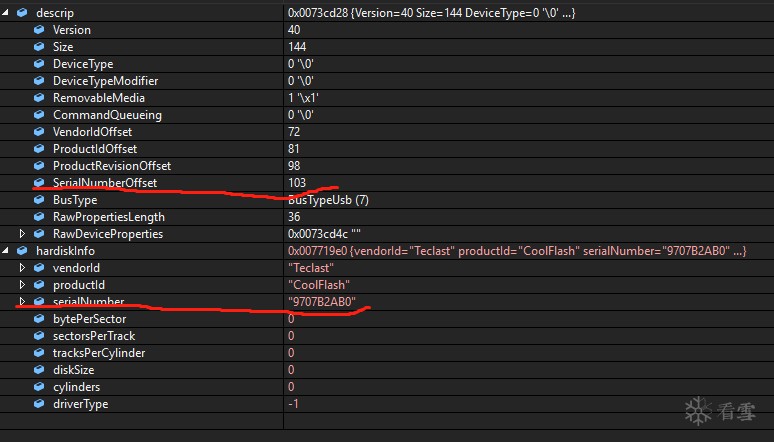Select the RemovableMedia member name

99,98
